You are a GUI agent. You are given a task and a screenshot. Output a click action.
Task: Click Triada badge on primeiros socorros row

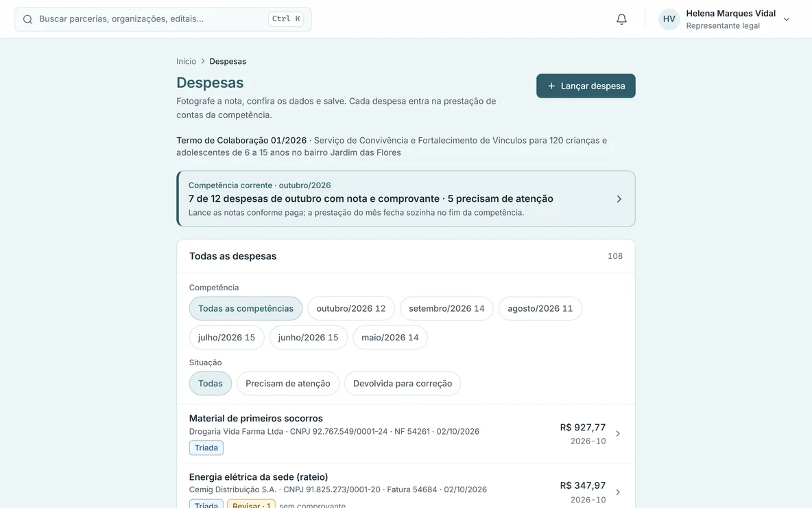pyautogui.click(x=206, y=448)
